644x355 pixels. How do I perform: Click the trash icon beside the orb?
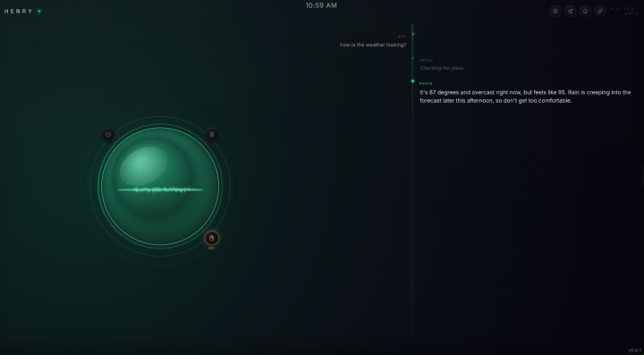point(212,135)
